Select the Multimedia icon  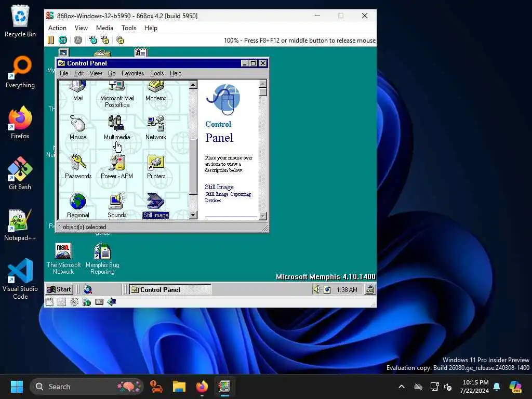click(x=117, y=128)
